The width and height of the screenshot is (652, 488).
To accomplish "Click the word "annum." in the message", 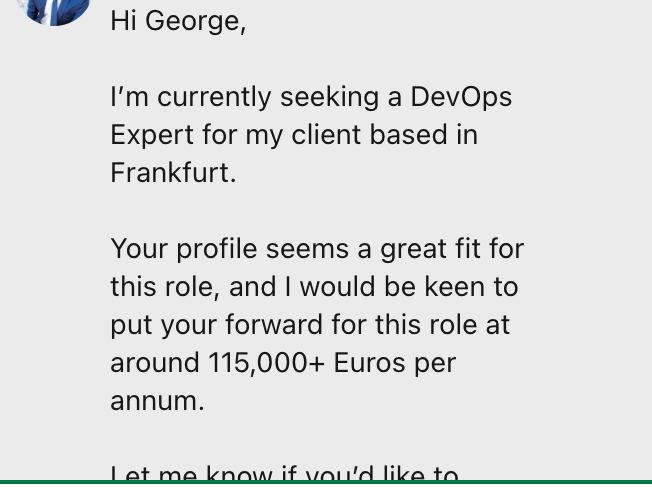I will [x=157, y=401].
